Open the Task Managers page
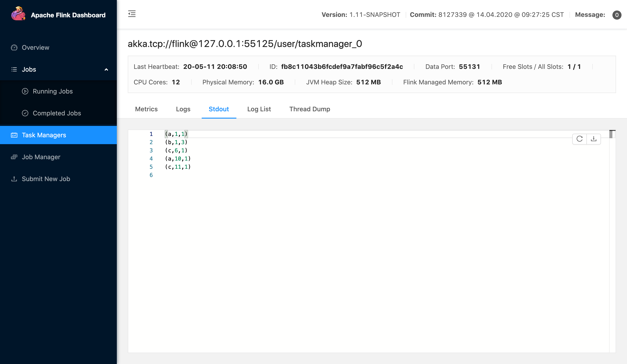The image size is (627, 364). [58, 135]
